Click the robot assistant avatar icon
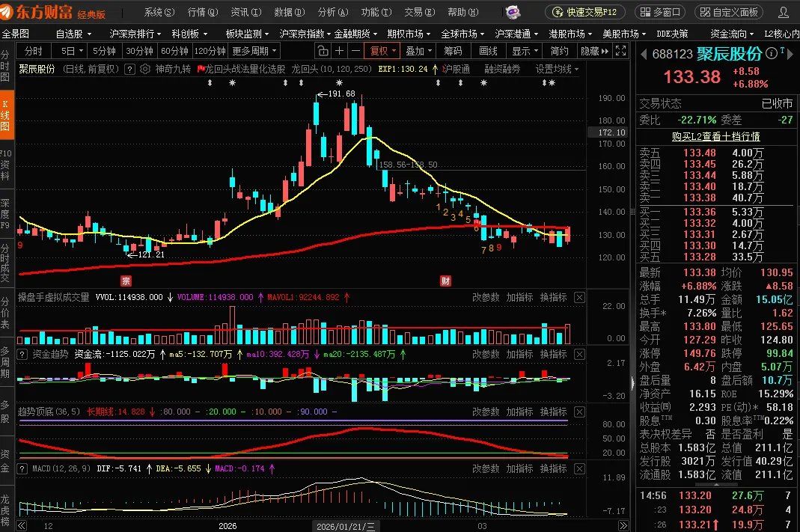Screen dimensions: 800x532 click(513, 12)
